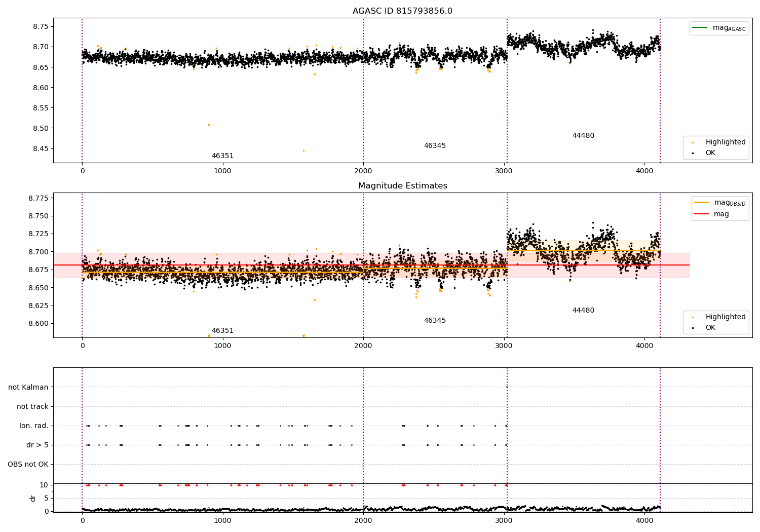The image size is (760, 532).
Task: Click the 'not track' row label
Action: pyautogui.click(x=32, y=406)
